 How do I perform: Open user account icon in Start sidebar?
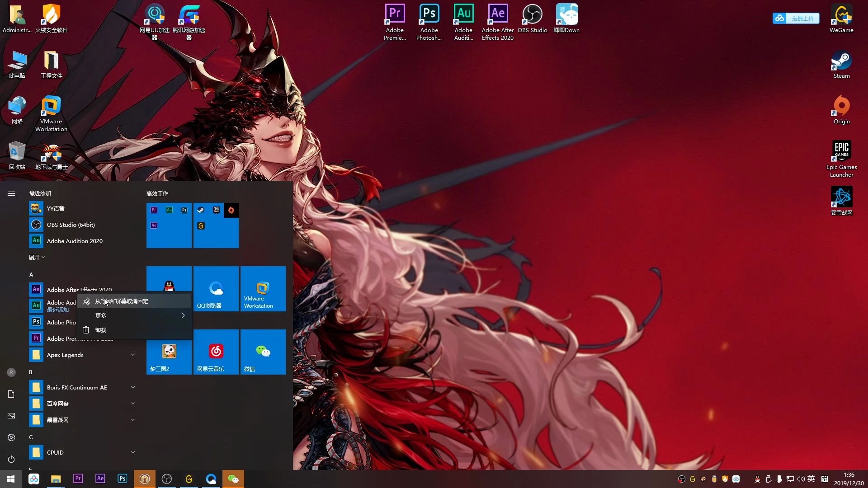[11, 372]
